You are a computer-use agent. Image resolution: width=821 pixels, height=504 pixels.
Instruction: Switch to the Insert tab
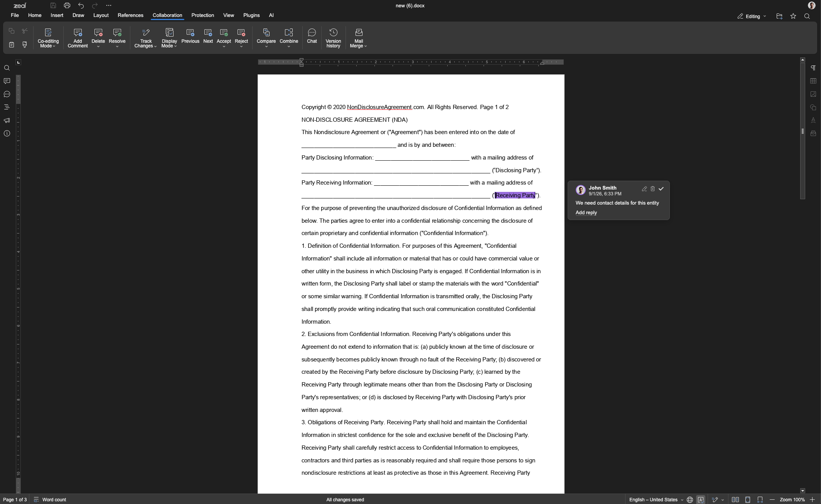pyautogui.click(x=57, y=15)
